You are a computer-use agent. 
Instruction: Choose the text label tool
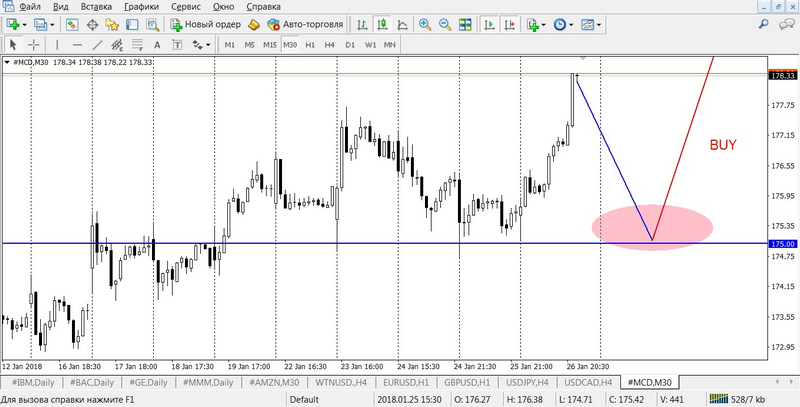(156, 45)
